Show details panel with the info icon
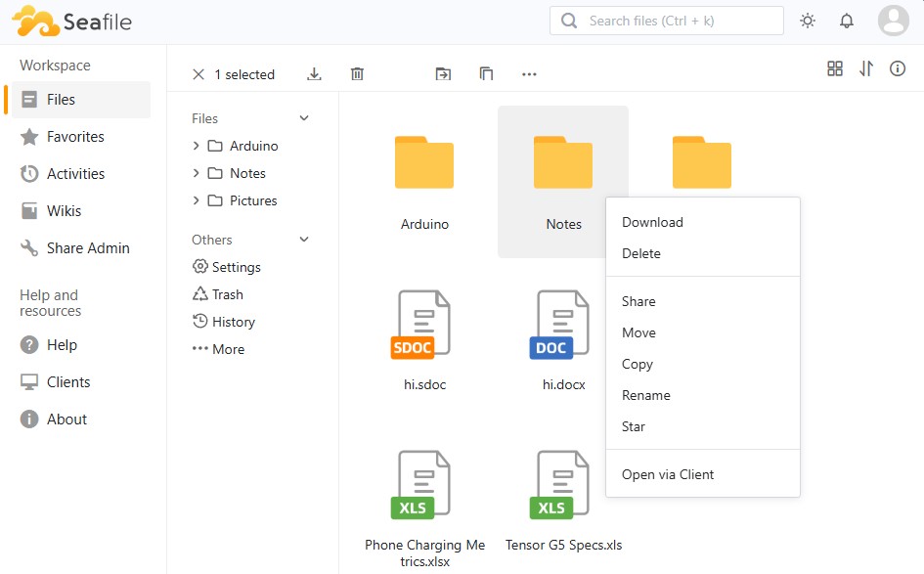 point(898,69)
